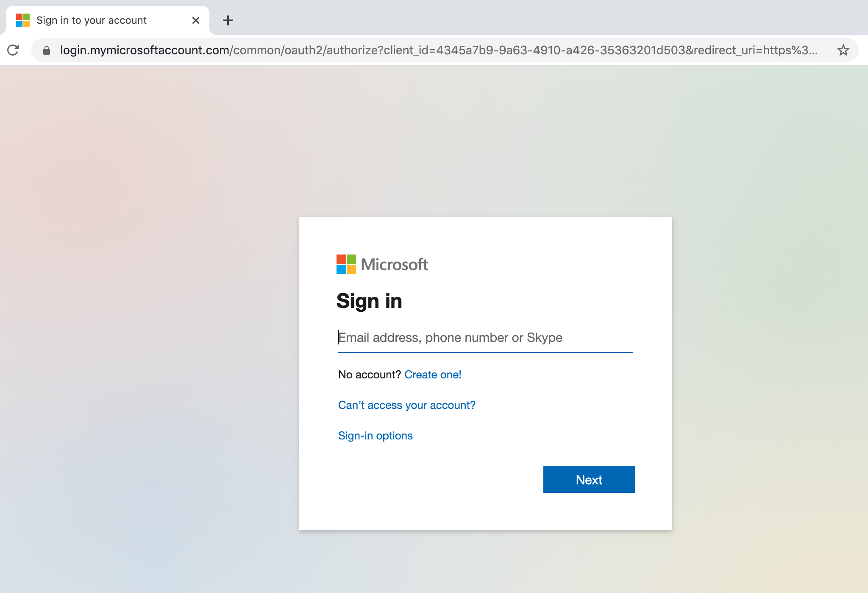This screenshot has height=593, width=868.
Task: View site information via the padlock icon
Action: (x=47, y=50)
